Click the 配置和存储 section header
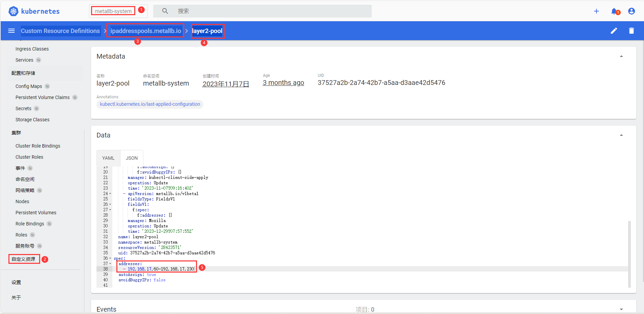The width and height of the screenshot is (644, 314). point(23,73)
